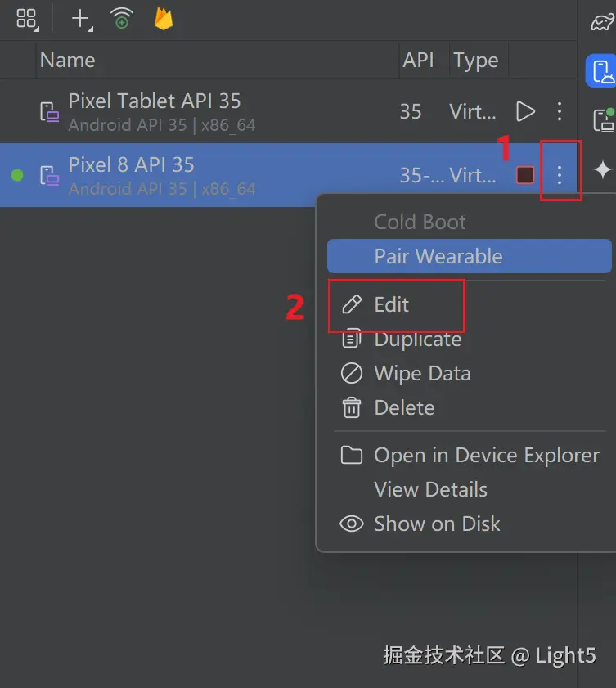Click View Details menu entry
The image size is (616, 688).
pyautogui.click(x=430, y=490)
